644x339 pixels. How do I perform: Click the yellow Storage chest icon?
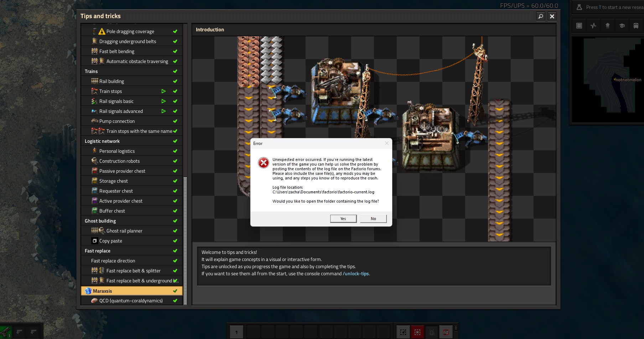[x=94, y=181]
